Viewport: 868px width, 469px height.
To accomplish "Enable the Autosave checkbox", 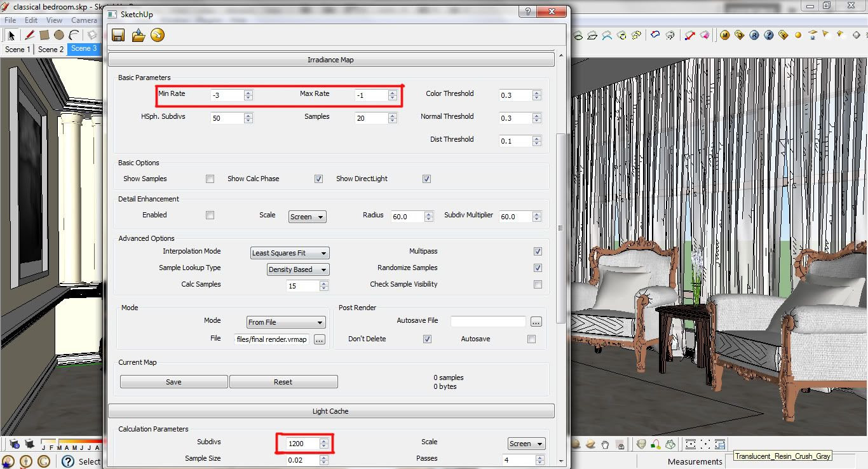I will [x=531, y=339].
